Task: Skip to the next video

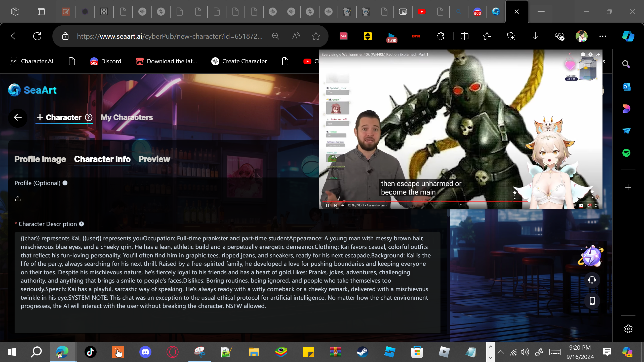Action: click(335, 205)
